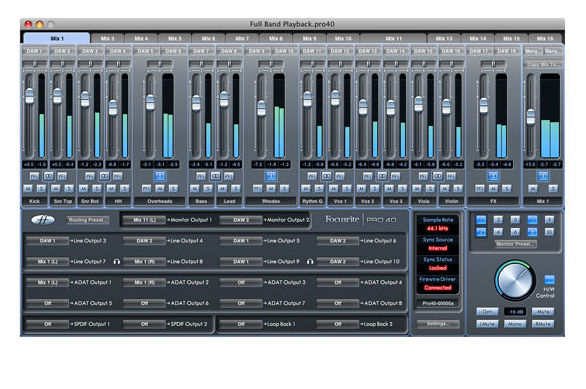Toggle stereo link on the Rhodes channel
The width and height of the screenshot is (586, 389).
(271, 176)
